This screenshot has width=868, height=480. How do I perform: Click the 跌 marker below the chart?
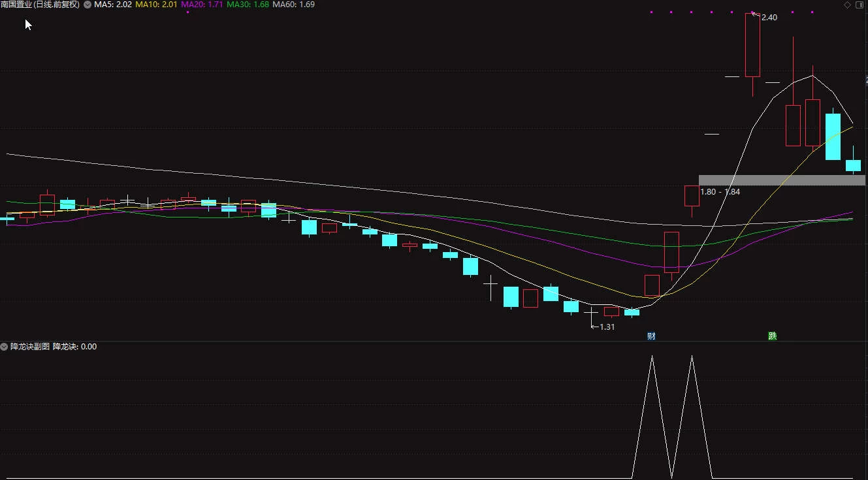click(773, 336)
